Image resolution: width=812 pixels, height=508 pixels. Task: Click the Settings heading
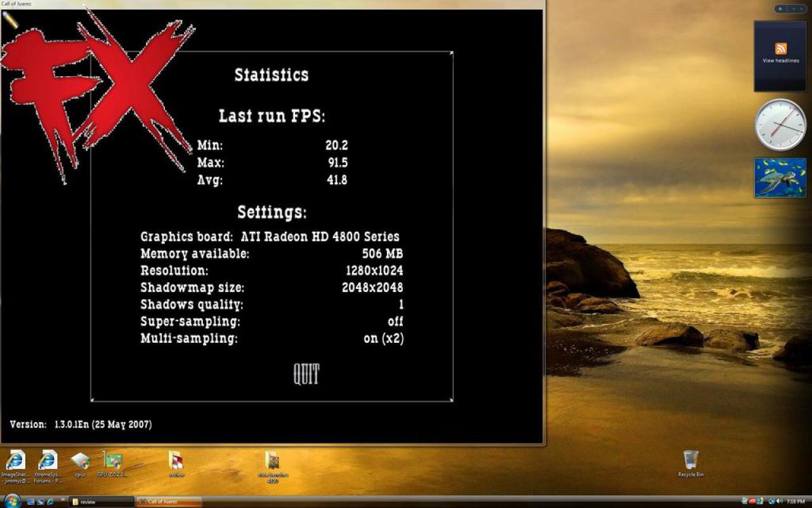click(x=272, y=212)
